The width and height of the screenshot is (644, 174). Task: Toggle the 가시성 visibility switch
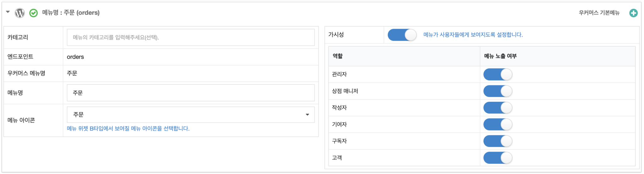402,35
